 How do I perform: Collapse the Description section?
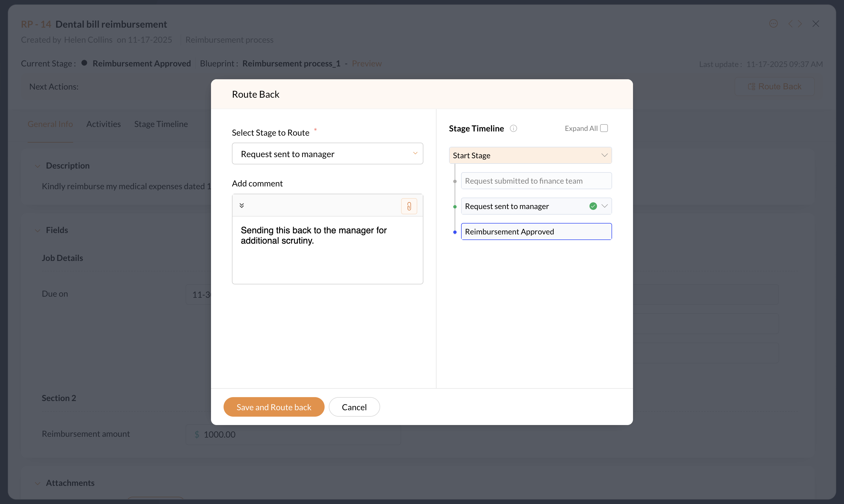38,166
